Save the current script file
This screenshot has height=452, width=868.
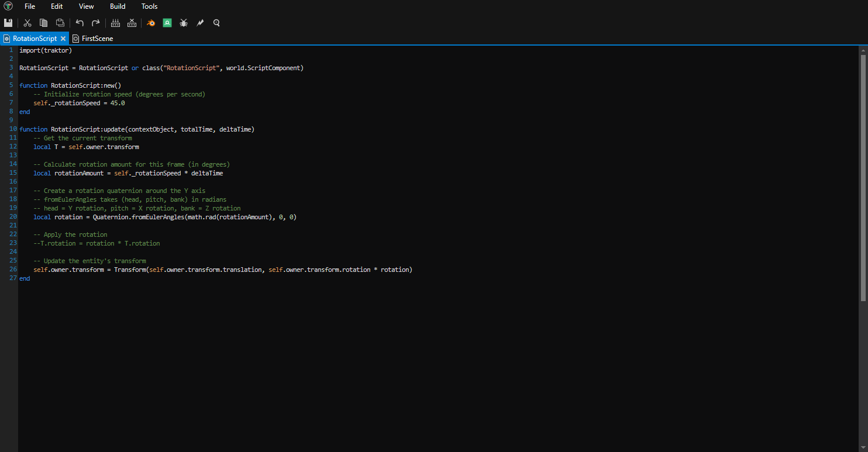(8, 22)
